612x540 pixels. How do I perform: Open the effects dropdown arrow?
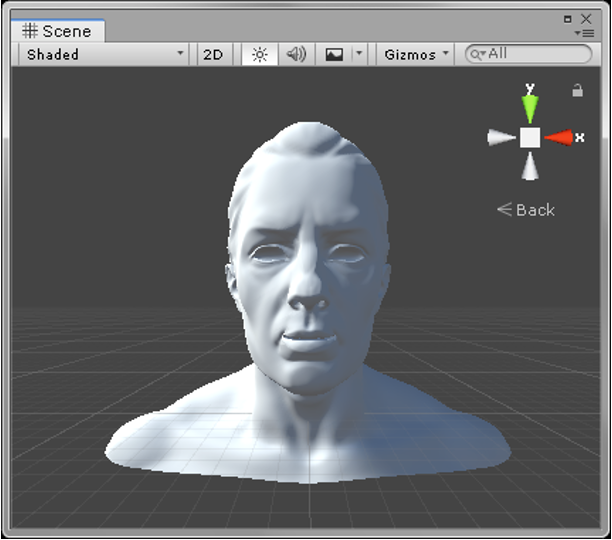pyautogui.click(x=359, y=53)
